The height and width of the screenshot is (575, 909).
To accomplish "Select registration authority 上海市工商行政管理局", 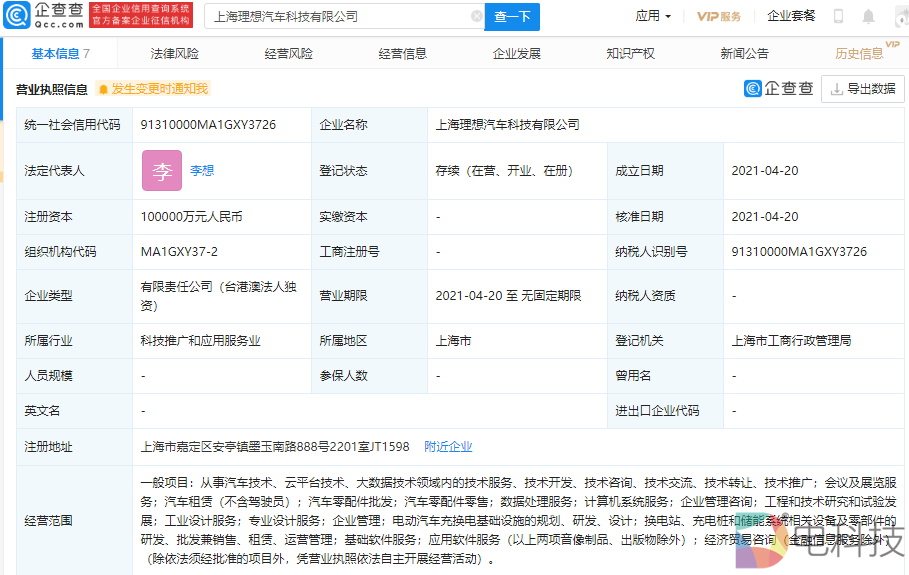I will 791,341.
